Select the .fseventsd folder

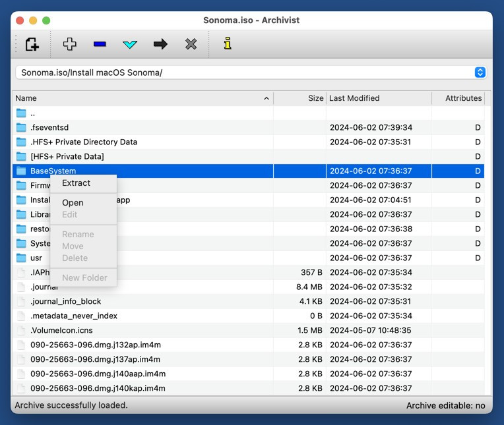coord(248,127)
